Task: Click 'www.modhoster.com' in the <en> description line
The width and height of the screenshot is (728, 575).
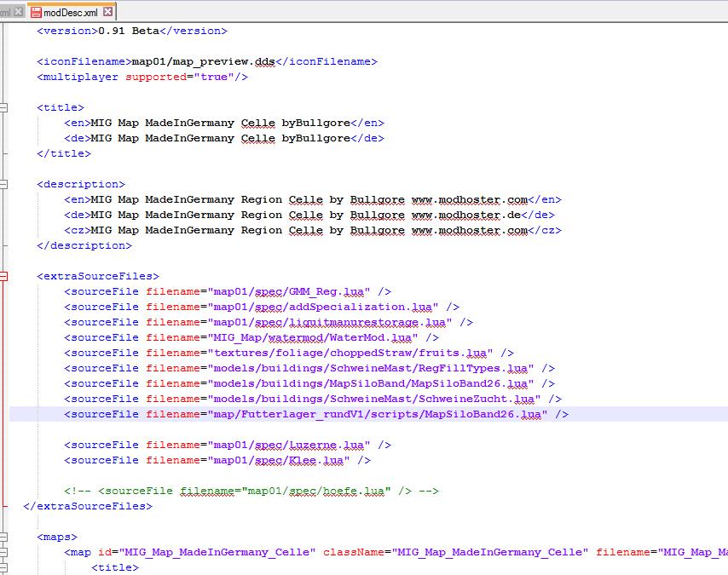Action: [470, 199]
